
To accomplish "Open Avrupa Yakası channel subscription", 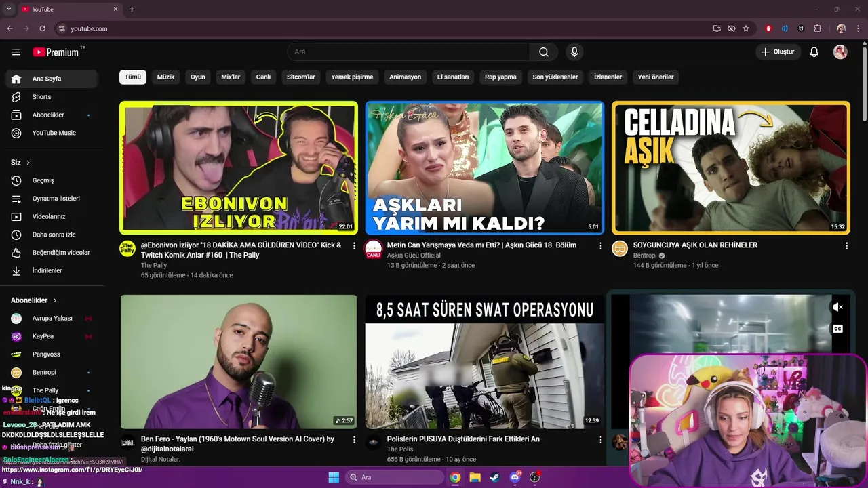I will [x=52, y=319].
